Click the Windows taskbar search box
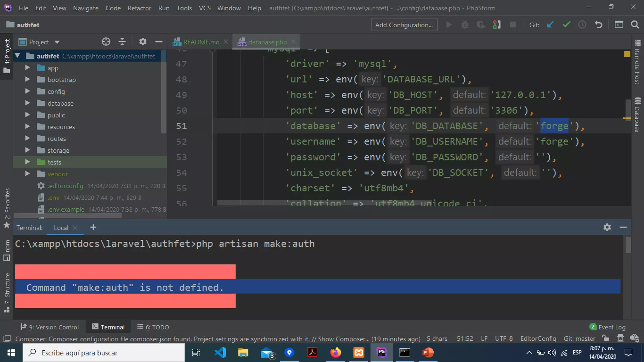 [104, 353]
